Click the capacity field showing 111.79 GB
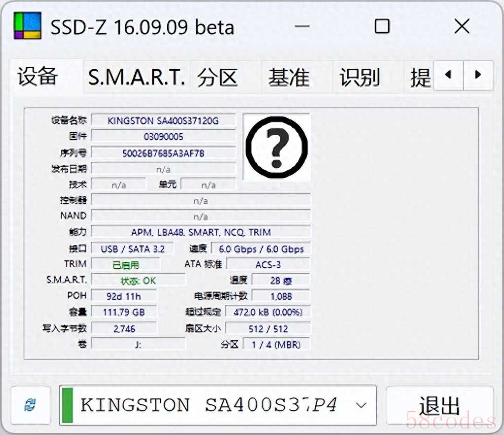 pyautogui.click(x=124, y=312)
